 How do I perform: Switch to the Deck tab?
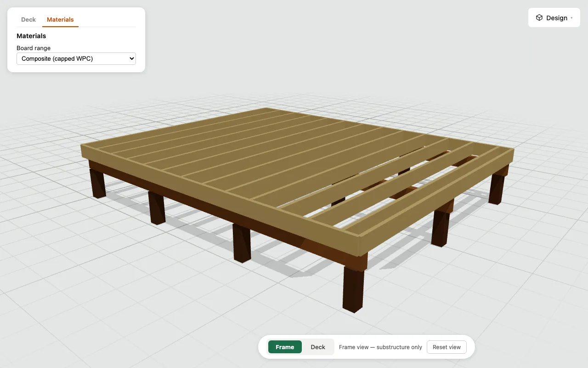28,20
